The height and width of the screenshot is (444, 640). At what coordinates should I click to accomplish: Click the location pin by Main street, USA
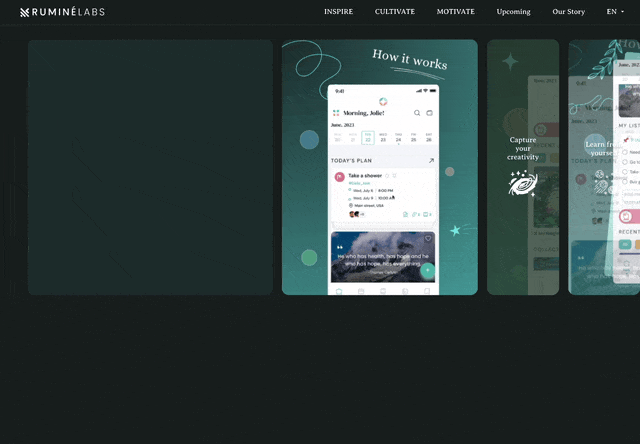tap(351, 206)
